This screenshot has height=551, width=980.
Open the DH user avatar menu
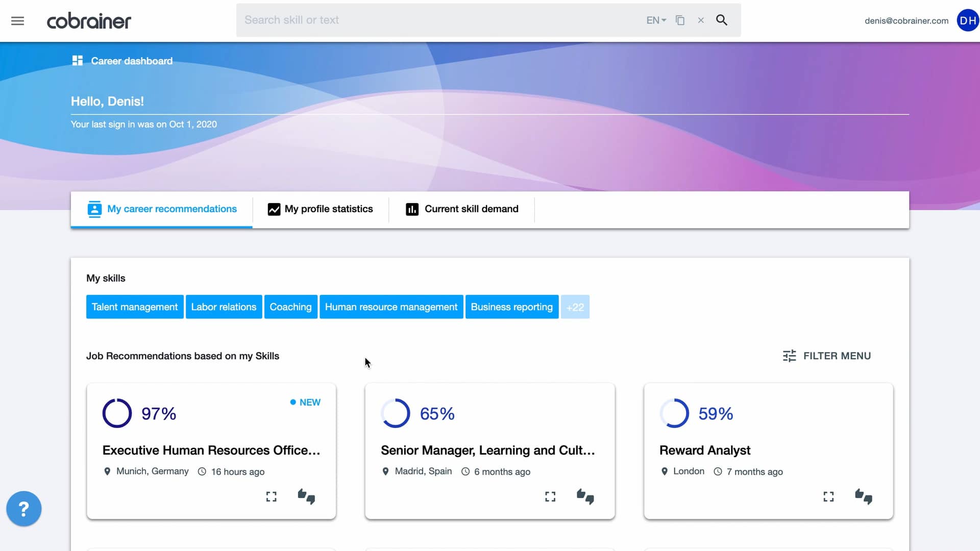coord(967,20)
